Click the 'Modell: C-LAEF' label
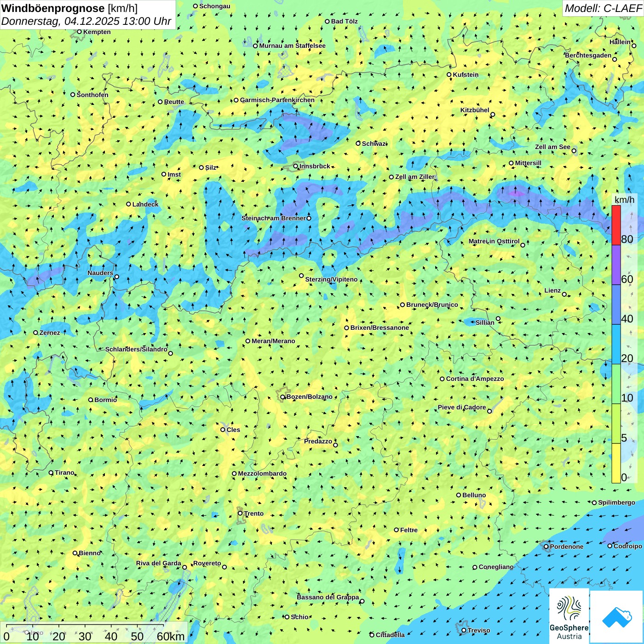Viewport: 644px width, 644px height. pos(603,8)
